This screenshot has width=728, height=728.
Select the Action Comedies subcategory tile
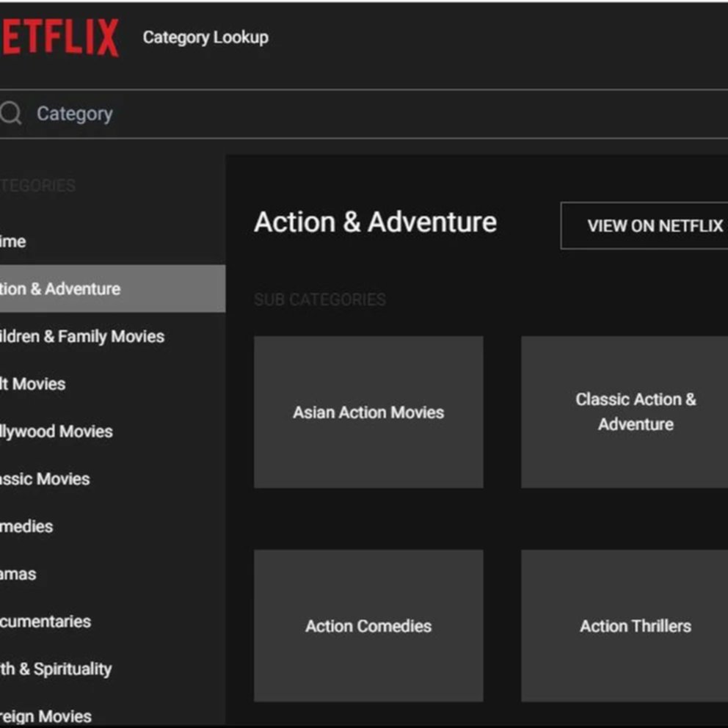click(368, 626)
